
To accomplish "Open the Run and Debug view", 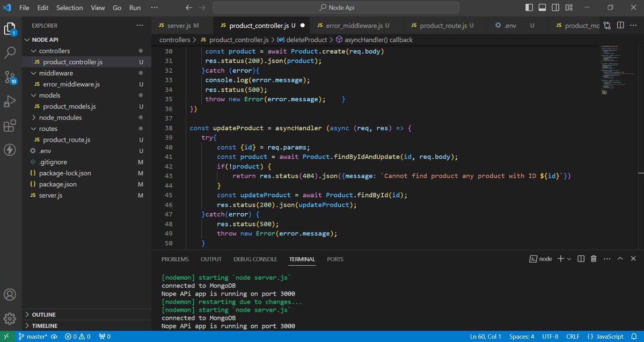I will click(10, 101).
